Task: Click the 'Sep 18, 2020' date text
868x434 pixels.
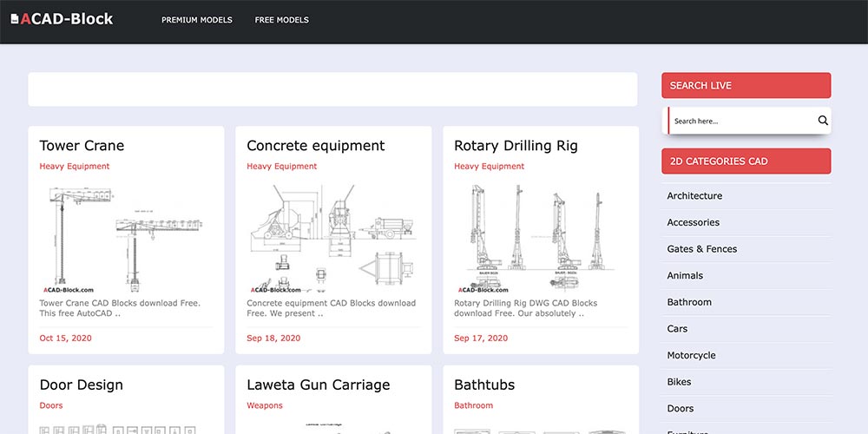Action: pyautogui.click(x=273, y=339)
